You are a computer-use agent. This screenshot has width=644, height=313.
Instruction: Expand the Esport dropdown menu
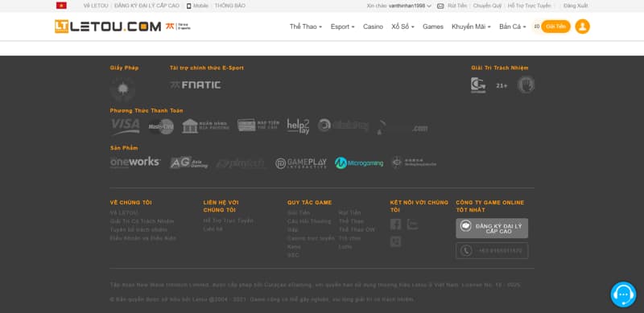343,27
